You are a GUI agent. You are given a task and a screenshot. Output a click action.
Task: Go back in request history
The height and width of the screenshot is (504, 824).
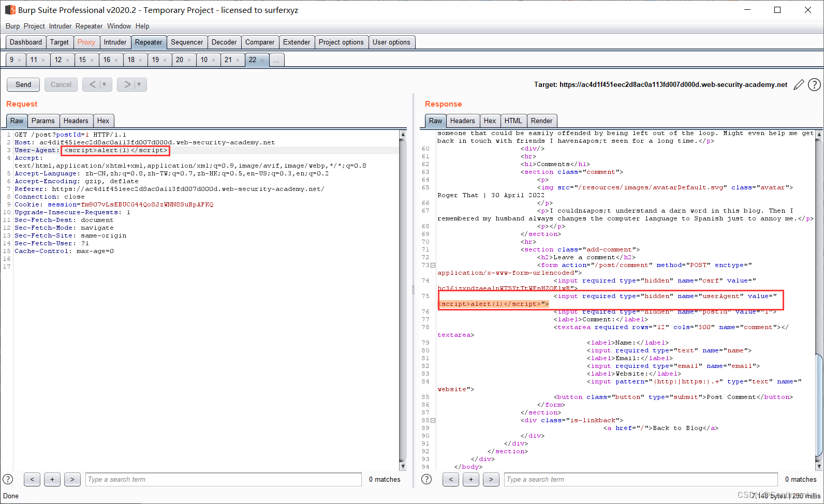point(92,84)
